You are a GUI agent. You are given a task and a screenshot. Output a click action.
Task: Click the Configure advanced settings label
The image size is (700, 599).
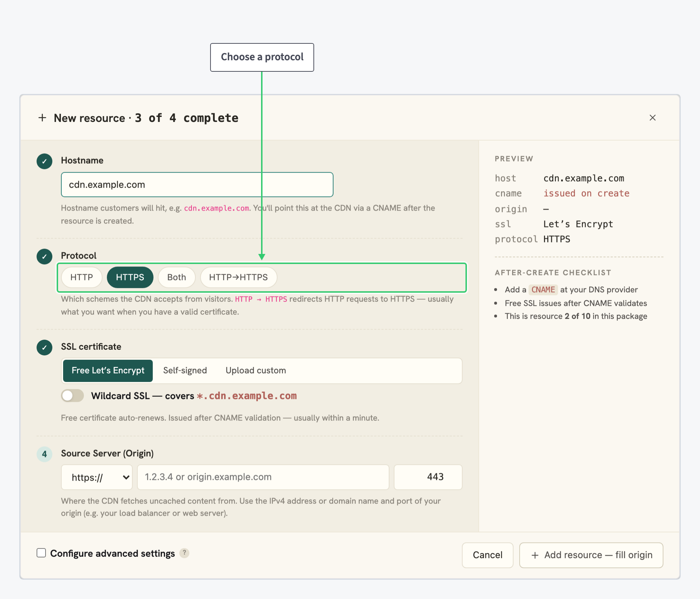click(x=113, y=553)
